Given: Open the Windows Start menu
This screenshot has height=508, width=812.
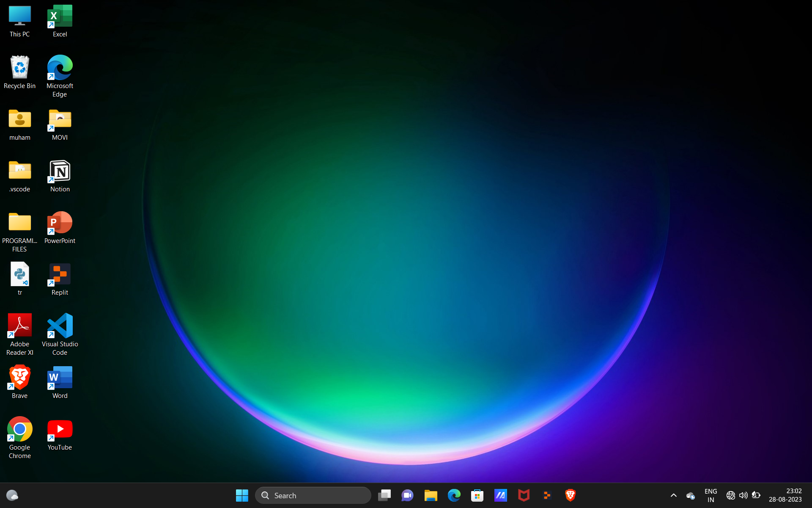Looking at the screenshot, I should click(242, 495).
